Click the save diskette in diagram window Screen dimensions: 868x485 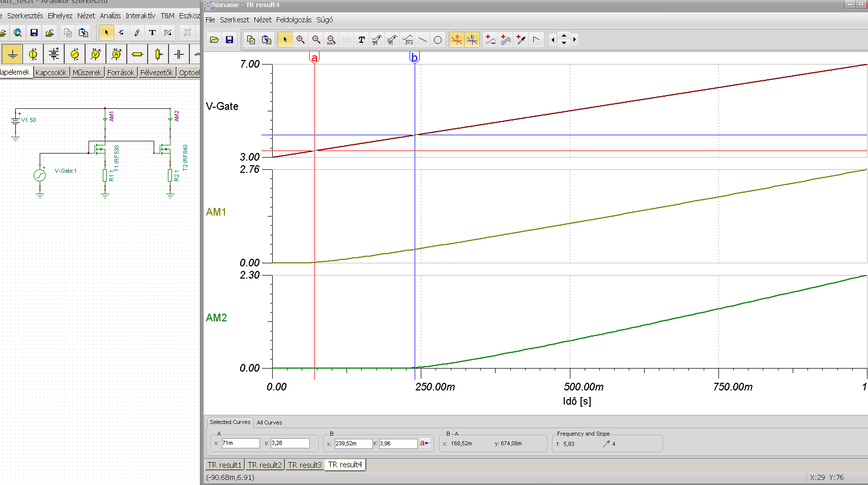coord(229,40)
